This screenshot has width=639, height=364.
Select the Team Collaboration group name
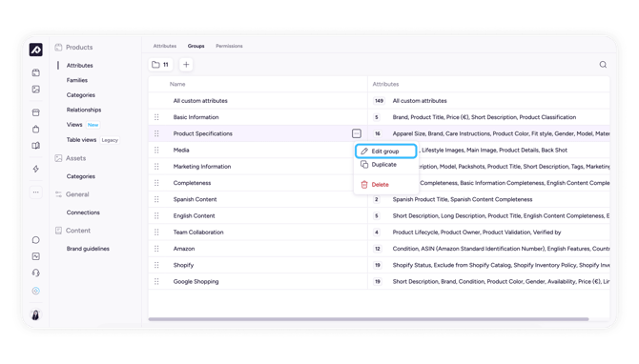click(x=198, y=233)
